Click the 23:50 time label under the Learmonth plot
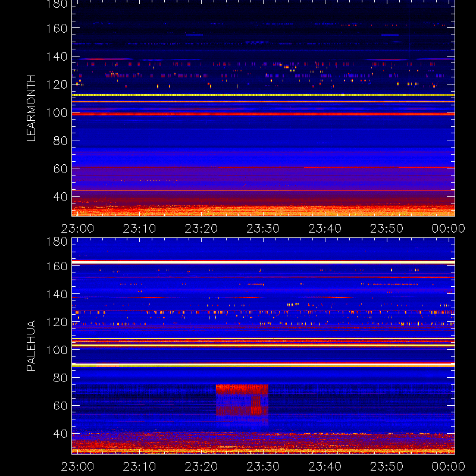The height and width of the screenshot is (476, 476). click(387, 228)
